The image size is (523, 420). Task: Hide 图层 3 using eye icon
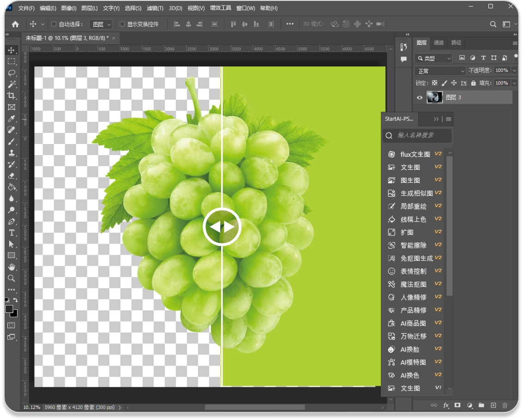click(x=420, y=97)
